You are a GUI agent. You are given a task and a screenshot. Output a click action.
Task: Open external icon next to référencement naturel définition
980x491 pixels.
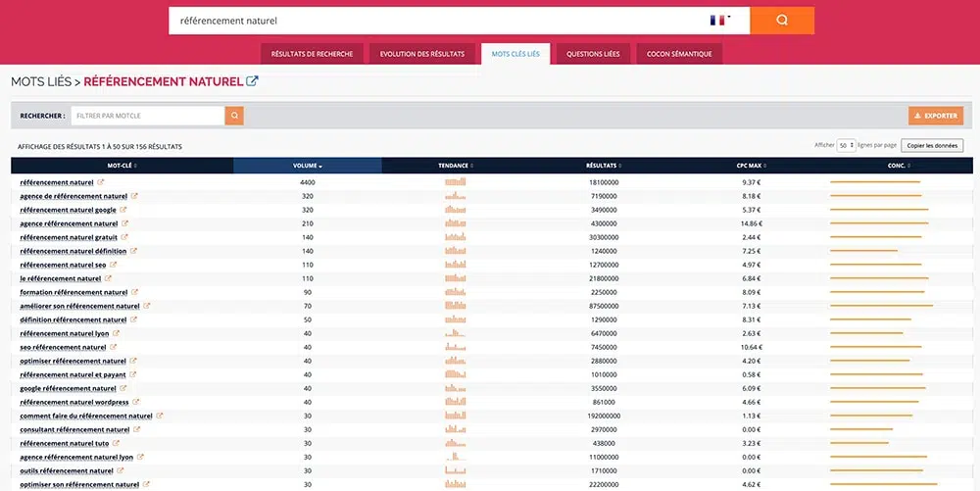click(x=133, y=251)
